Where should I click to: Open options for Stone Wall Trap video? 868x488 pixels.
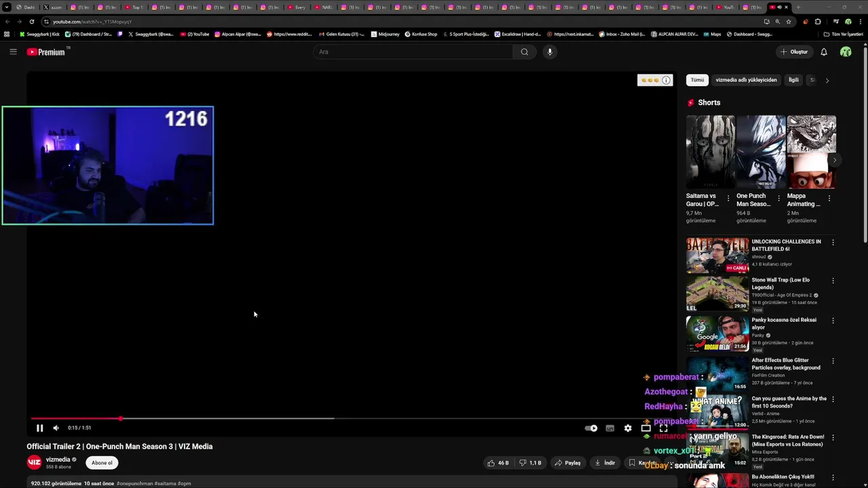pyautogui.click(x=833, y=281)
